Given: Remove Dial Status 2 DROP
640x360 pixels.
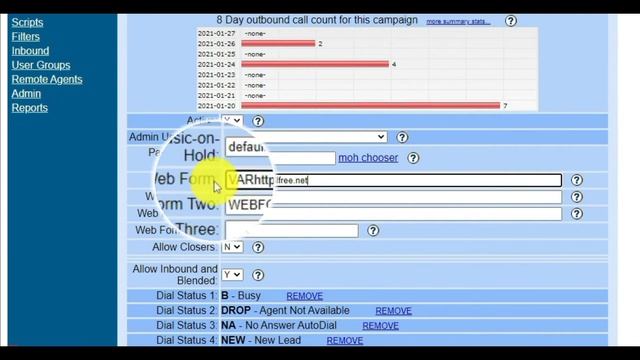Looking at the screenshot, I should click(x=393, y=311).
